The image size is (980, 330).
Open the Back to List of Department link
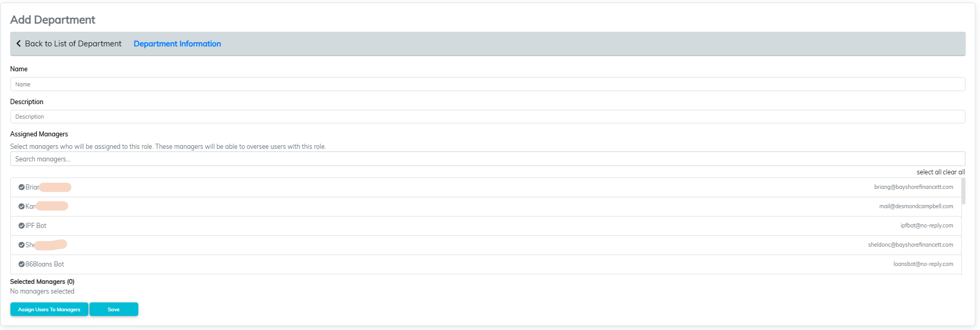click(x=73, y=44)
